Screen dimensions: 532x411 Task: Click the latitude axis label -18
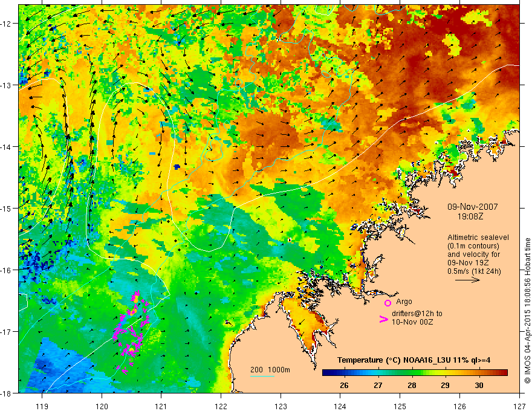click(x=7, y=393)
